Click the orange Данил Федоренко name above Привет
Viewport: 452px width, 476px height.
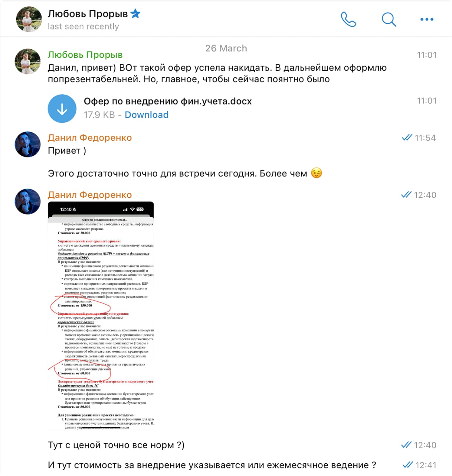[x=90, y=138]
